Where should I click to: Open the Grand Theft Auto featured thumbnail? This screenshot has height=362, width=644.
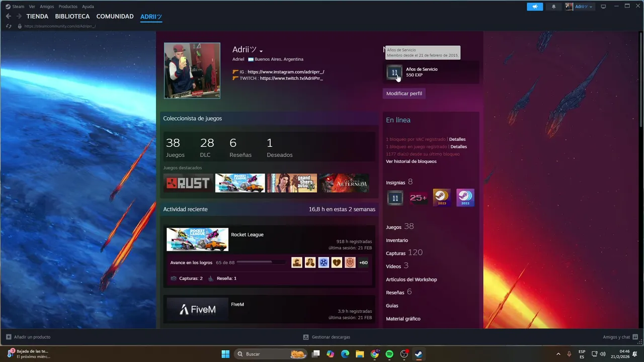click(x=292, y=183)
